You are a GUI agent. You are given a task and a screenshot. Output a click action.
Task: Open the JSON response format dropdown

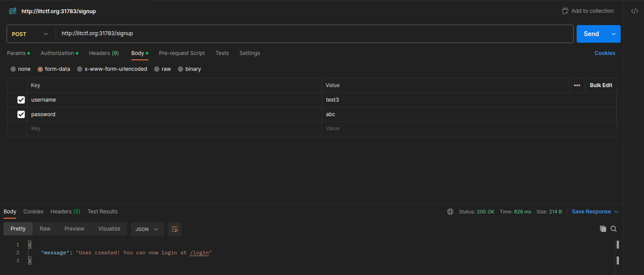[147, 229]
